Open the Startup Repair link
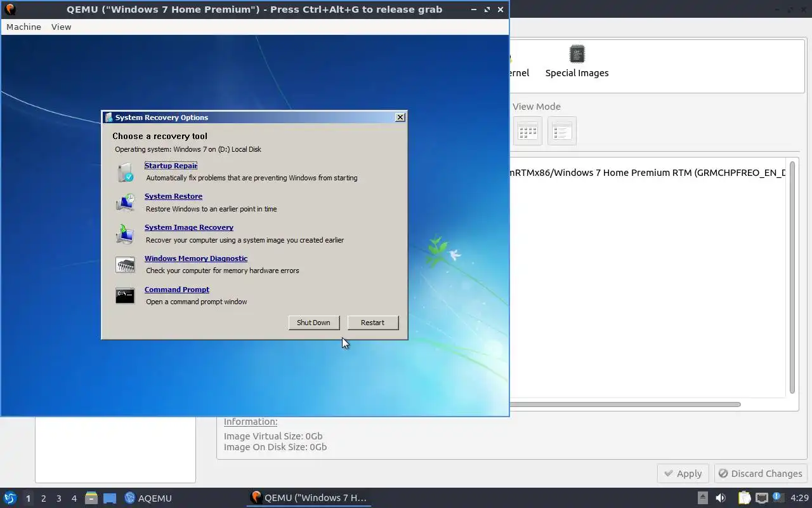The image size is (812, 508). (171, 166)
